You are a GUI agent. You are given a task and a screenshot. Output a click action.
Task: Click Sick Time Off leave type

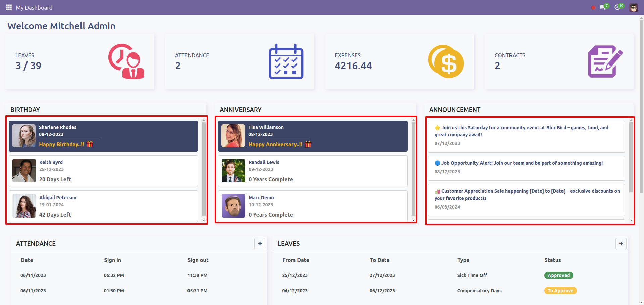click(472, 275)
